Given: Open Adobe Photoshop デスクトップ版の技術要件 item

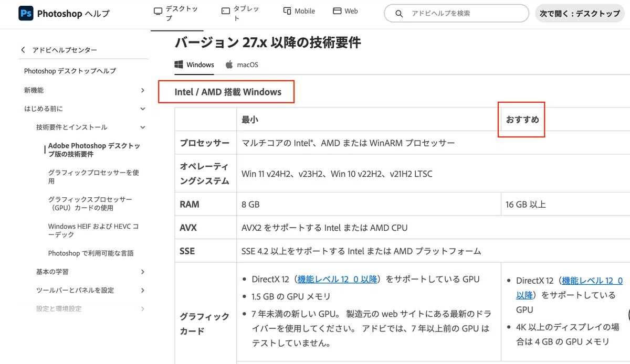Looking at the screenshot, I should click(x=94, y=150).
